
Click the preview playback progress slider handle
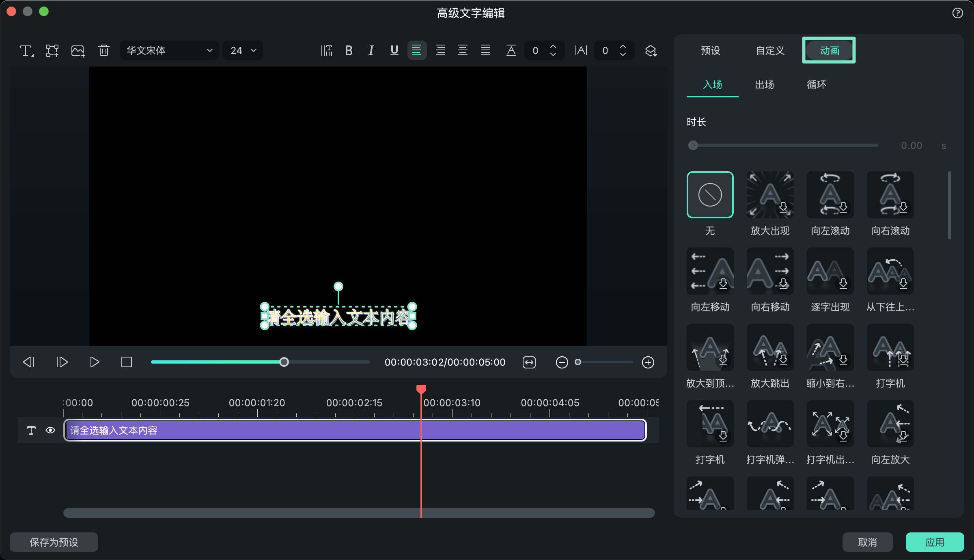pos(284,362)
